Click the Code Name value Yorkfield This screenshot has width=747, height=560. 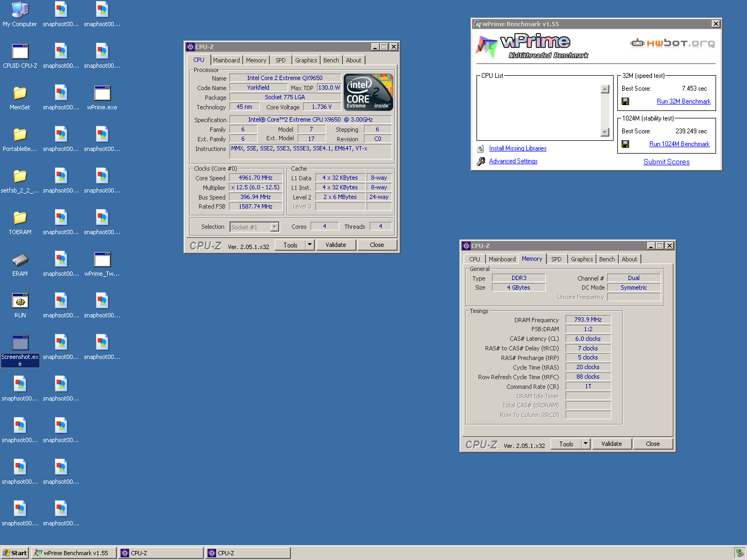(258, 87)
